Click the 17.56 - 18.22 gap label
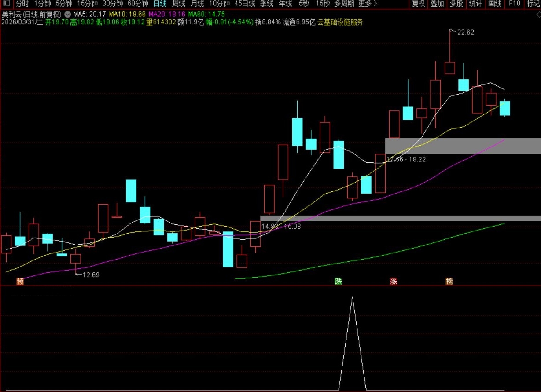 (x=406, y=159)
